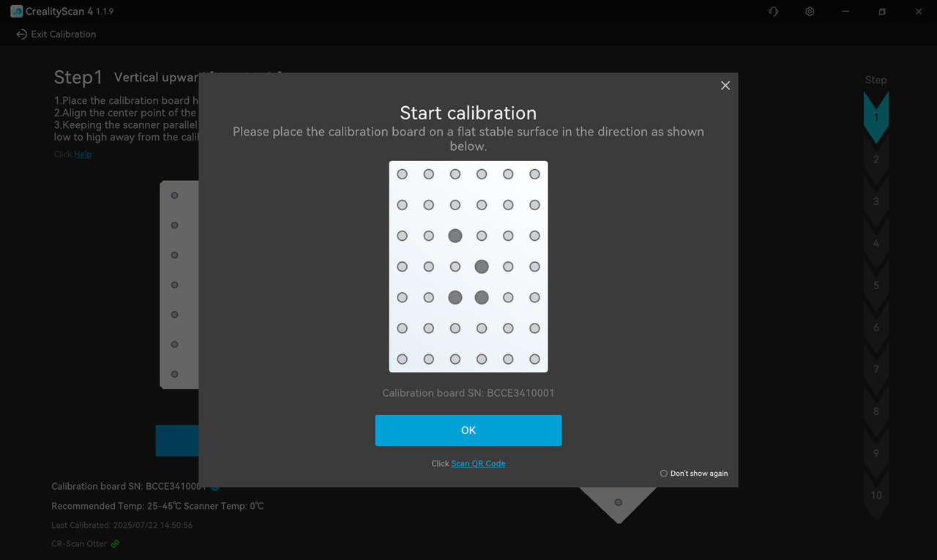This screenshot has height=560, width=937.
Task: Minimize the CrealityScan window
Action: click(x=846, y=12)
